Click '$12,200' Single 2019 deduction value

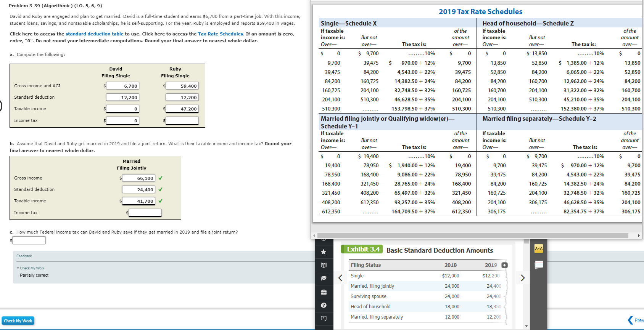point(491,276)
